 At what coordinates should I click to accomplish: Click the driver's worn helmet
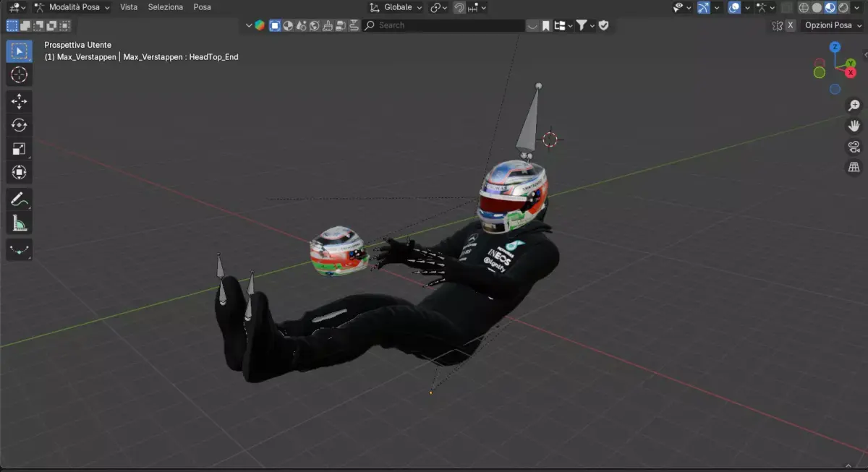click(x=511, y=197)
